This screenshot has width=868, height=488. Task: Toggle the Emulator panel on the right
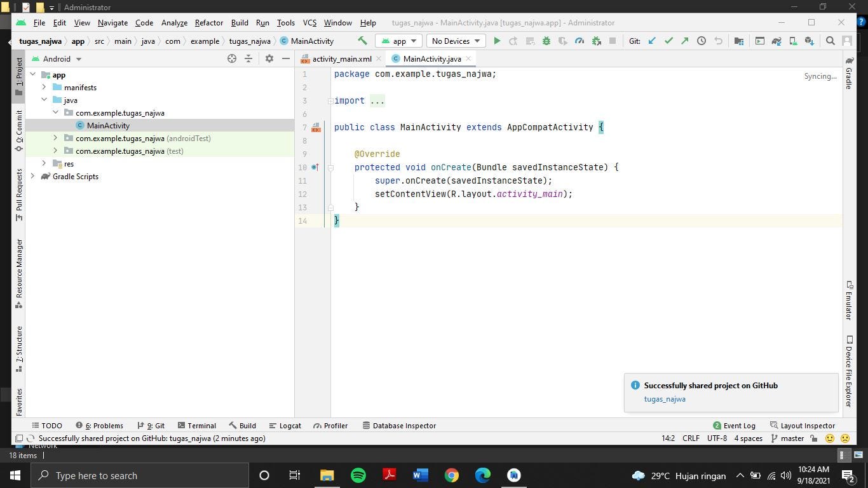[x=850, y=305]
